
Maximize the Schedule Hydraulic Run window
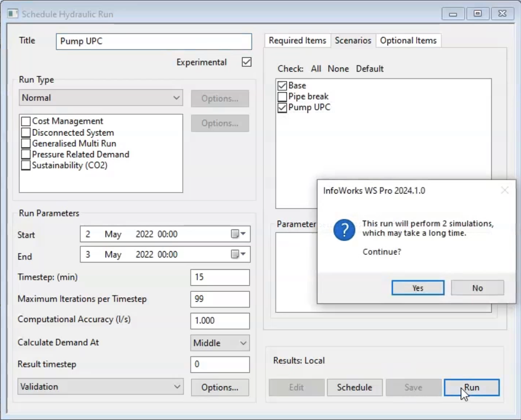point(478,14)
